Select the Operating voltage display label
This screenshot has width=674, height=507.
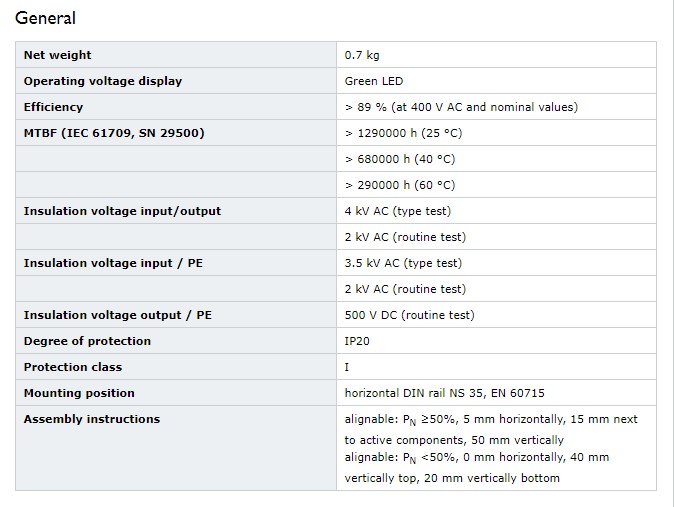tap(103, 81)
